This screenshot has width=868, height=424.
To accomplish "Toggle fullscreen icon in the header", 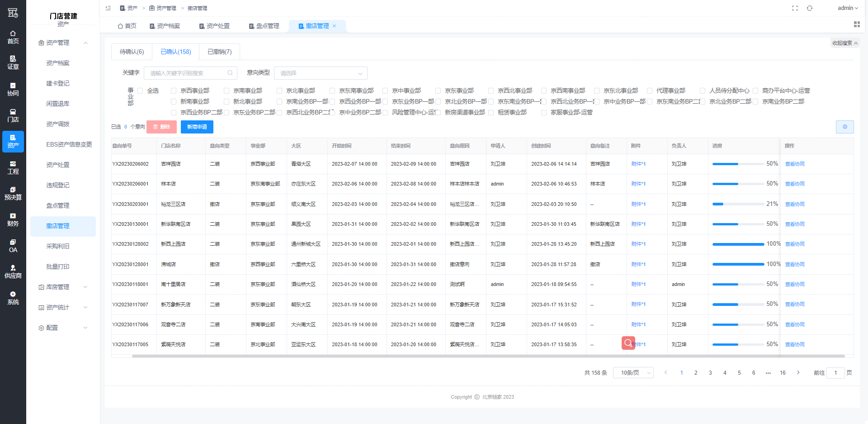I will pos(795,8).
